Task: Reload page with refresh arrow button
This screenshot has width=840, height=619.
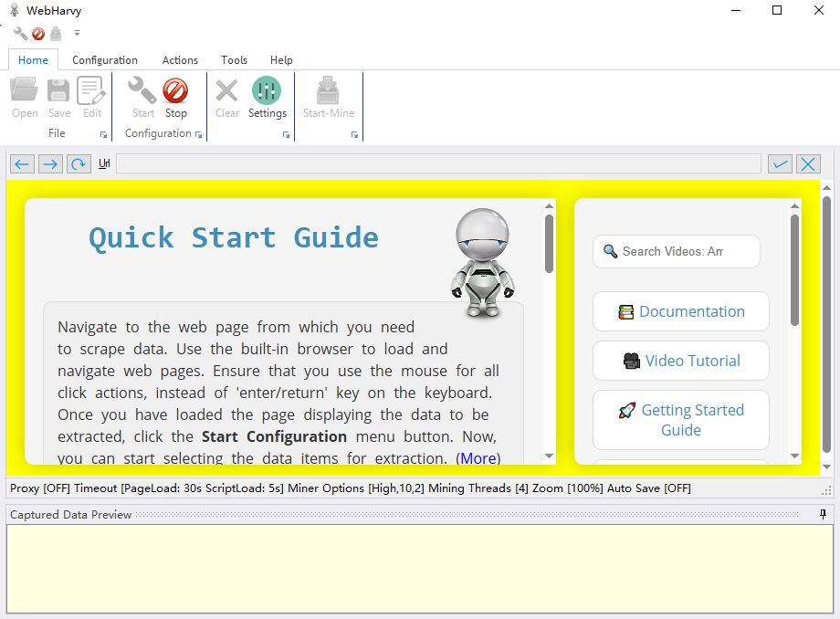Action: click(x=79, y=163)
